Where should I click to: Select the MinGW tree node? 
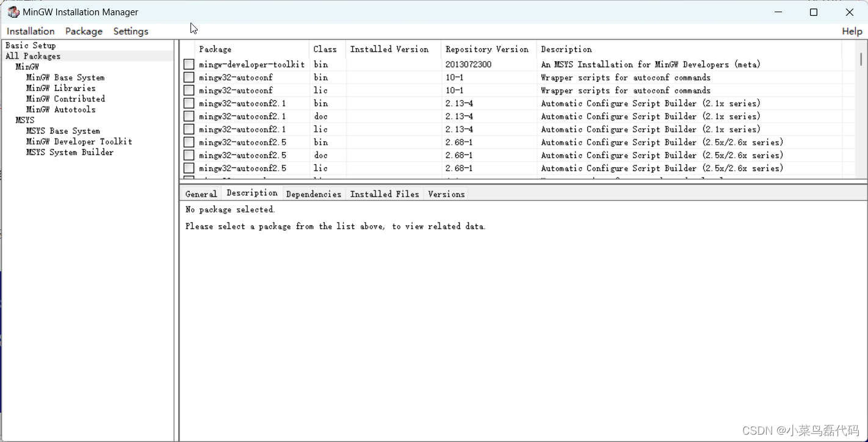point(27,67)
